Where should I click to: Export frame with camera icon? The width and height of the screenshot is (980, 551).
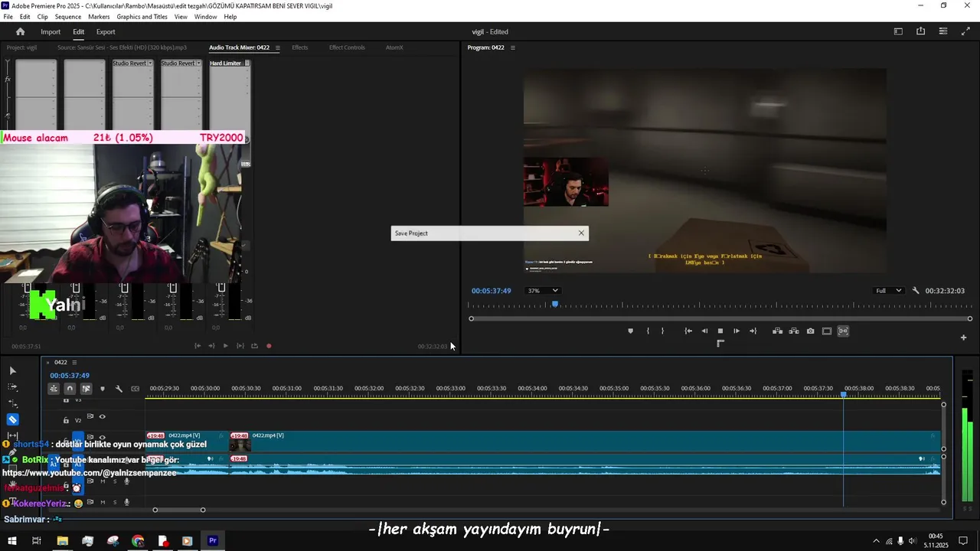click(810, 331)
